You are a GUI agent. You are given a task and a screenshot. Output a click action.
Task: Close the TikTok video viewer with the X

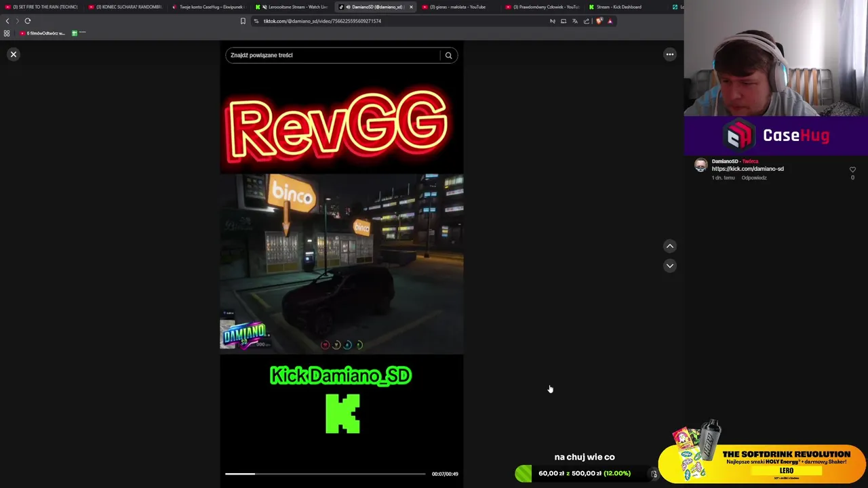tap(13, 54)
